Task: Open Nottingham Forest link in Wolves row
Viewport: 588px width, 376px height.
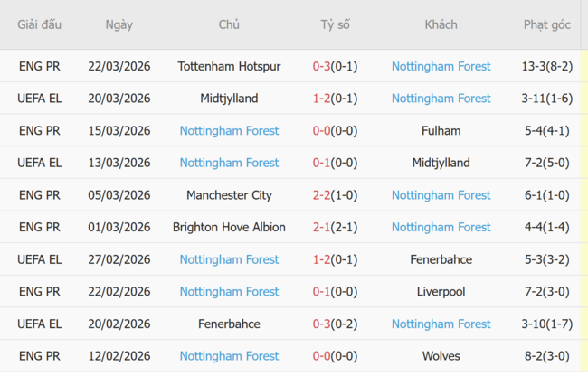Action: coord(229,356)
